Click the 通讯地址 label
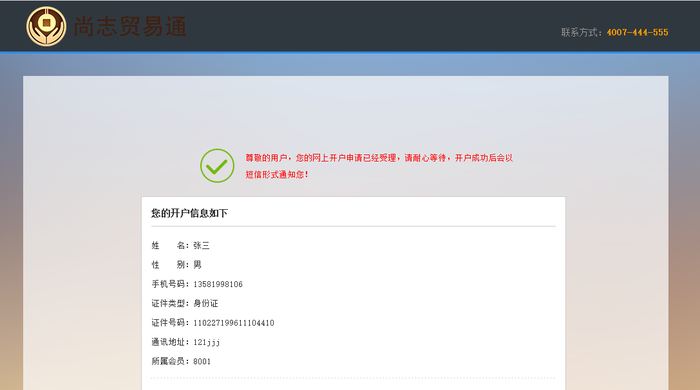This screenshot has width=700, height=390. pos(170,342)
